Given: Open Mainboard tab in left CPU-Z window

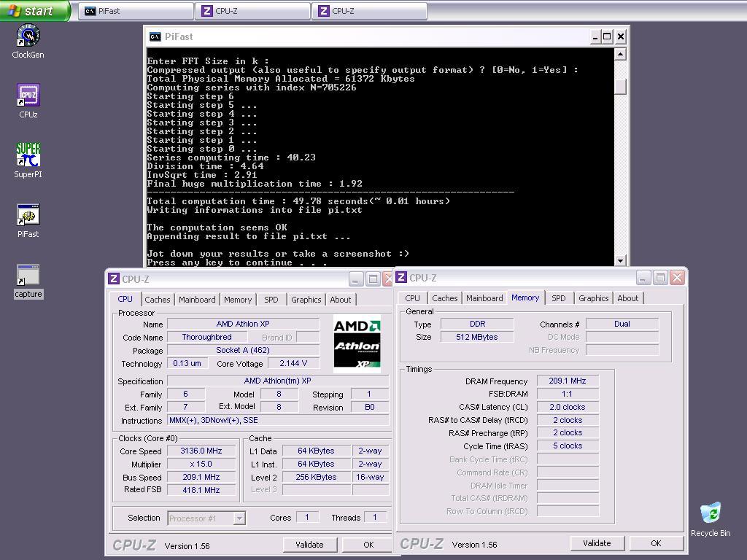Looking at the screenshot, I should coord(197,300).
